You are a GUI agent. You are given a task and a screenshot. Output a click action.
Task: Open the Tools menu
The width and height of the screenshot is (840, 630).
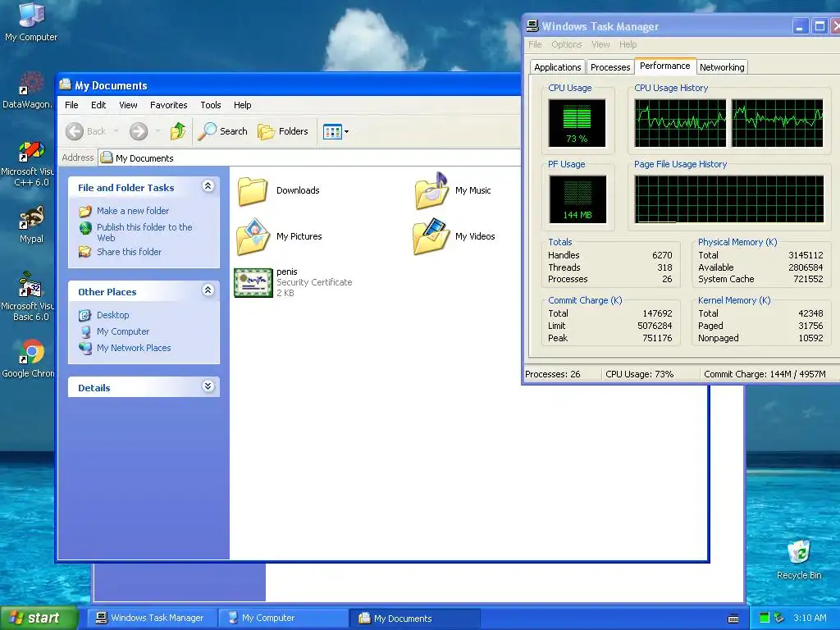coord(211,105)
